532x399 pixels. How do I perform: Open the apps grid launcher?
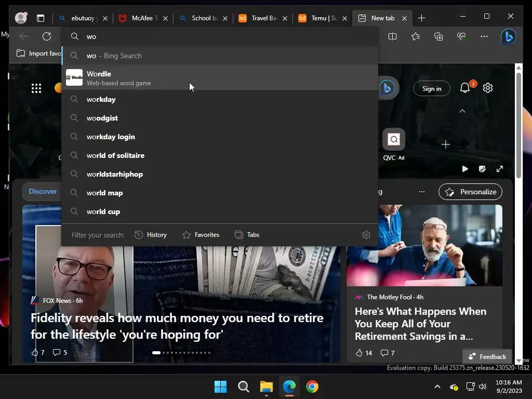[36, 88]
